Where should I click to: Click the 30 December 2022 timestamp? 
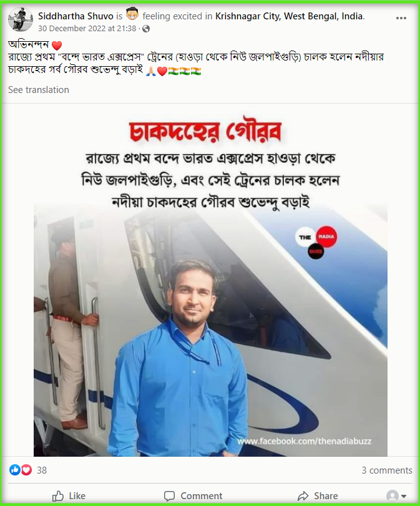pyautogui.click(x=87, y=29)
